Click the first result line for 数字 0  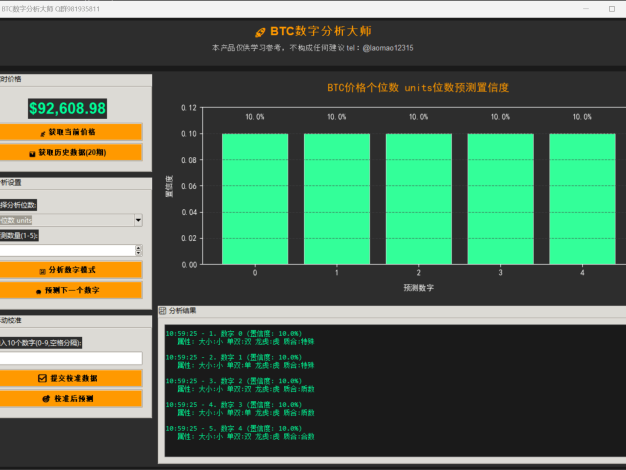click(x=233, y=333)
